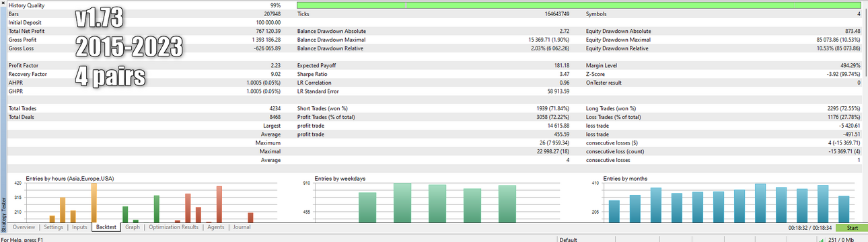Click the Expected Payoff value 181.18
Image resolution: width=868 pixels, height=242 pixels.
561,65
